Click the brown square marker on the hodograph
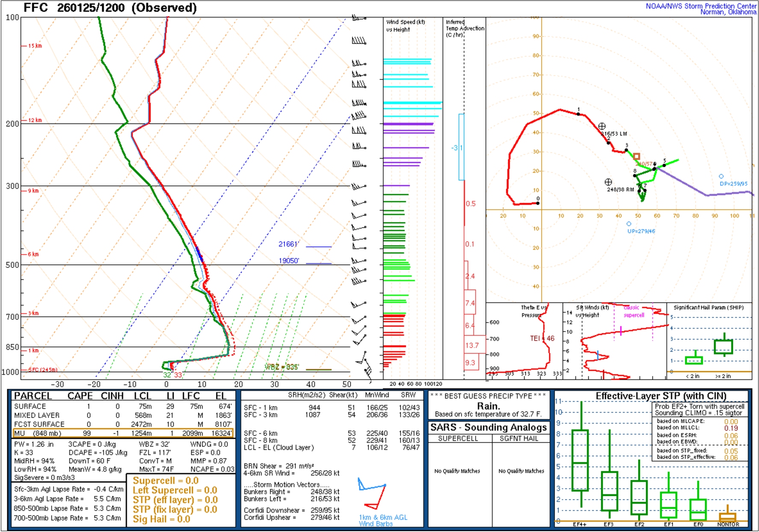The image size is (759, 532). coord(636,156)
